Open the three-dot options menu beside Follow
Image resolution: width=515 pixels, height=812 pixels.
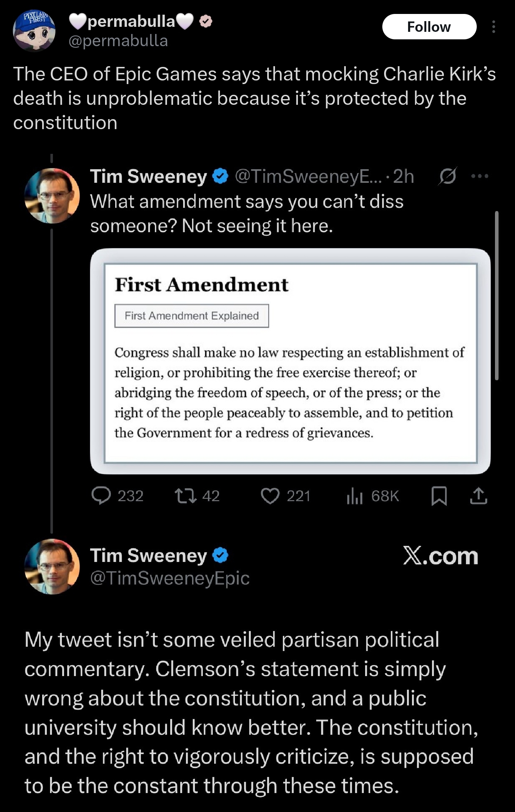[494, 27]
